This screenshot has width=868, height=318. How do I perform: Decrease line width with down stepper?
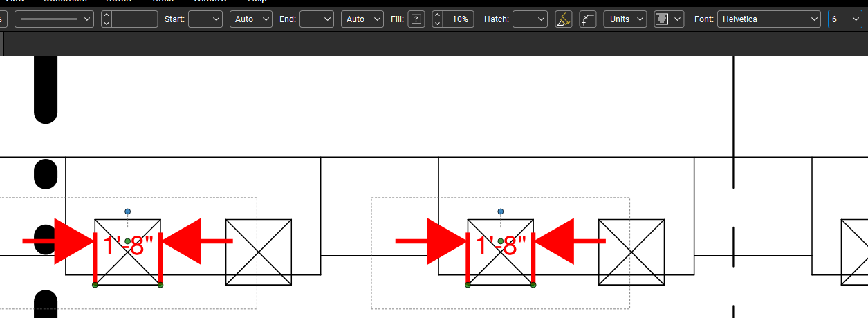[107, 24]
